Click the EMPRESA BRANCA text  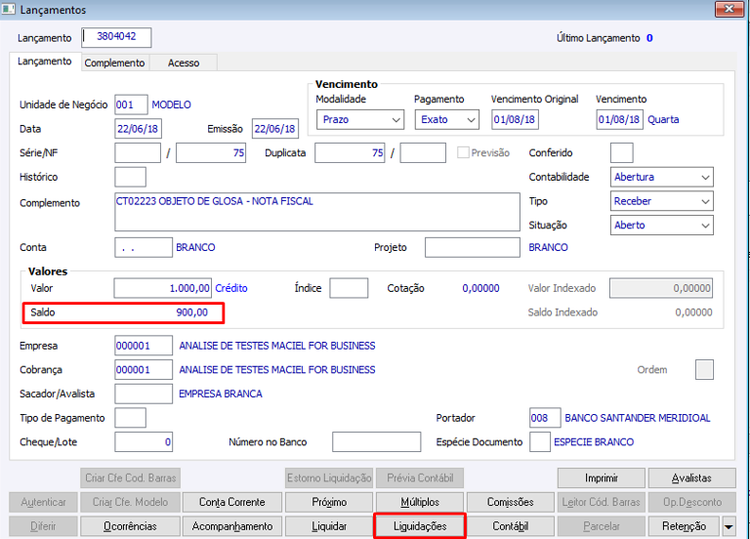coord(221,394)
